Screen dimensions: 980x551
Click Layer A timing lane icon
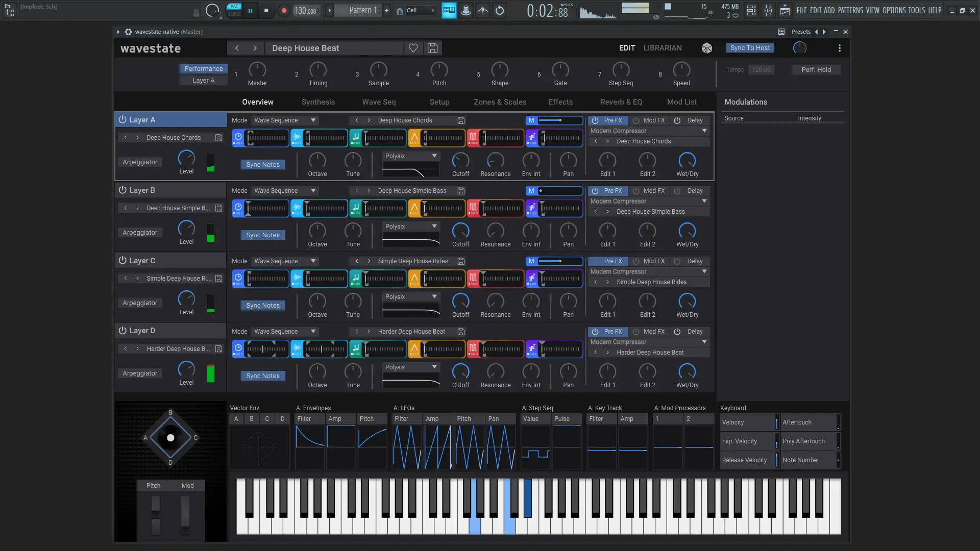[238, 137]
